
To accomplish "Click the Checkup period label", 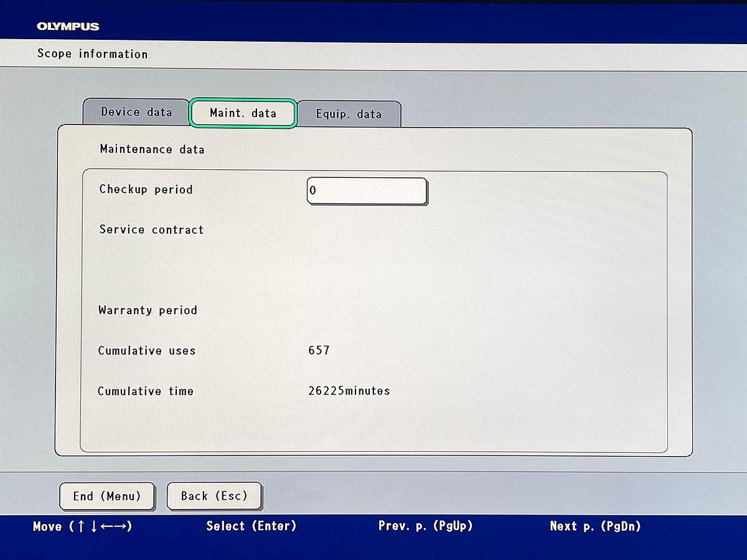I will pos(146,189).
